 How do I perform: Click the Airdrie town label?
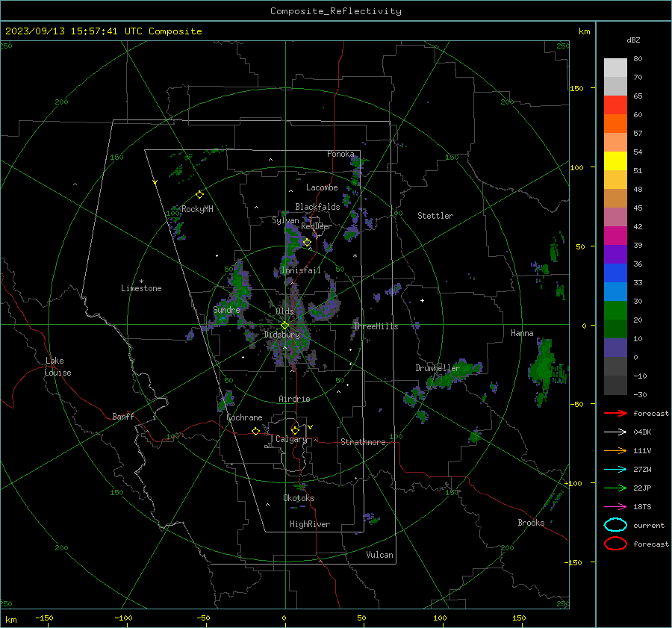294,399
